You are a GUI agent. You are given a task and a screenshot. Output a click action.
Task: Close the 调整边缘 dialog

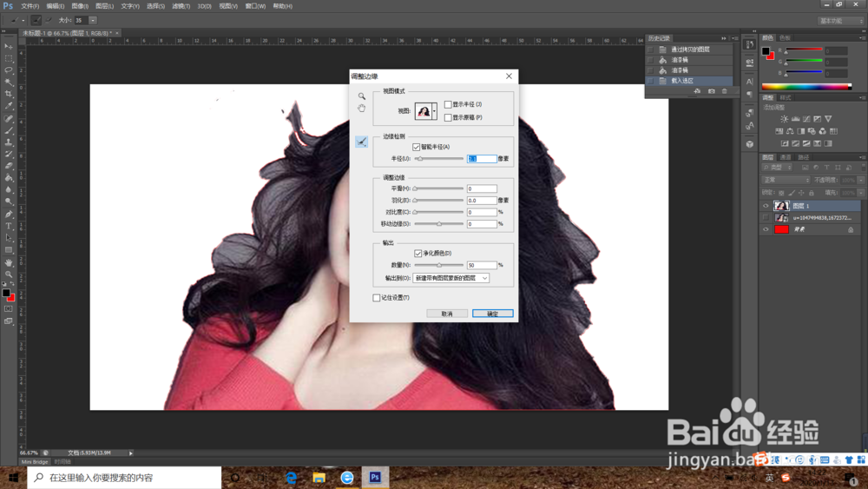coord(509,76)
